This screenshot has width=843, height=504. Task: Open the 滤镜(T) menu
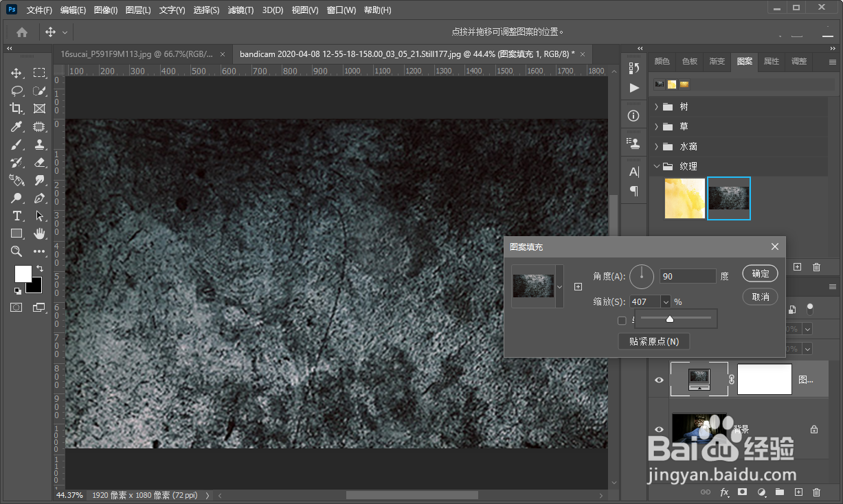[240, 10]
